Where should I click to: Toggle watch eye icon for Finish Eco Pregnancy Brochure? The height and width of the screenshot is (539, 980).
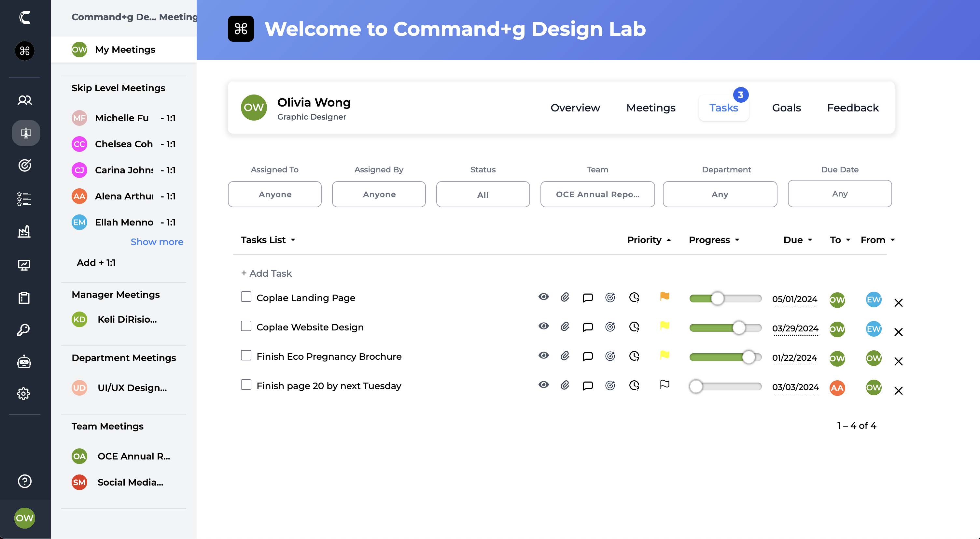(x=544, y=356)
